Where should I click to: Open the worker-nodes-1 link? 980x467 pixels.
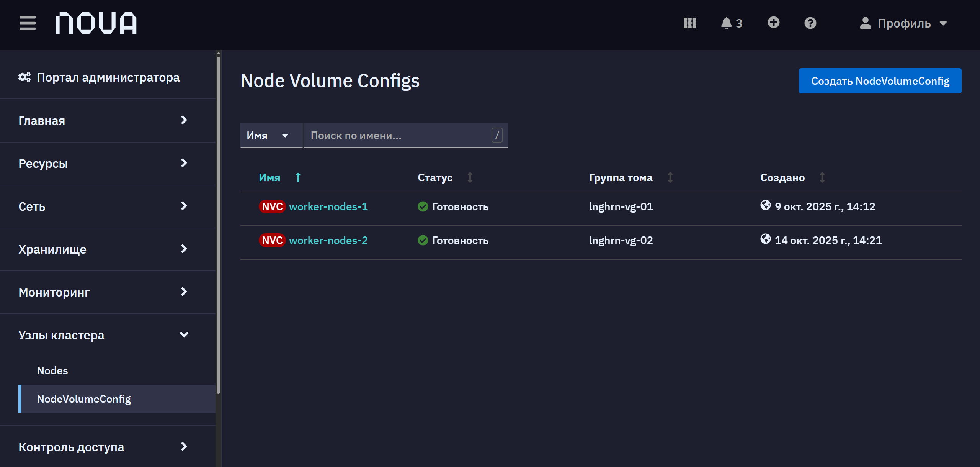click(x=328, y=207)
